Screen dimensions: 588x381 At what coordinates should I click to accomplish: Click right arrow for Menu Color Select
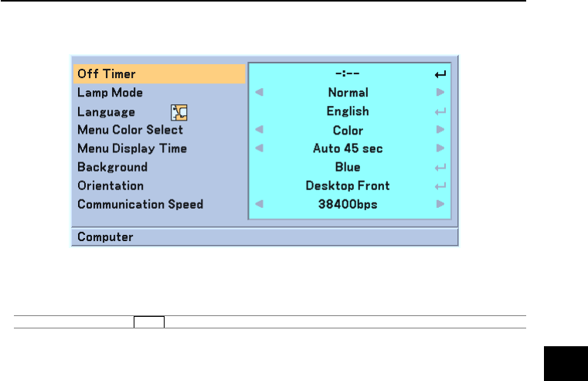point(440,131)
